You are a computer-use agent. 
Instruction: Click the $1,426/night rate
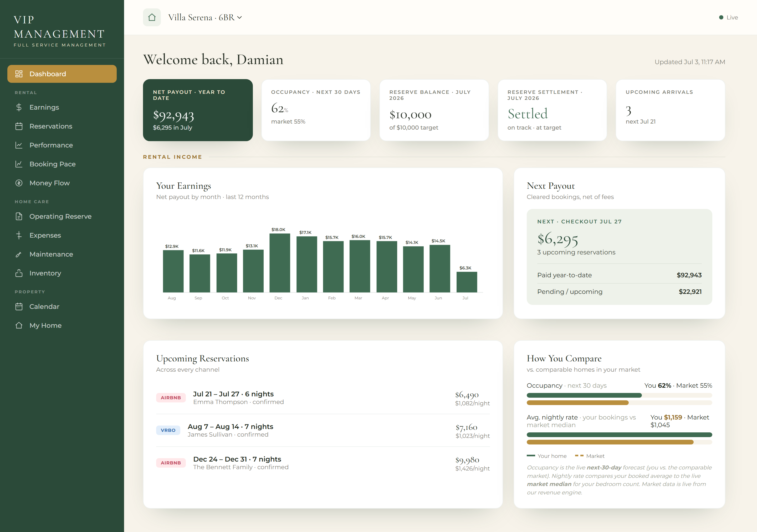click(x=472, y=468)
